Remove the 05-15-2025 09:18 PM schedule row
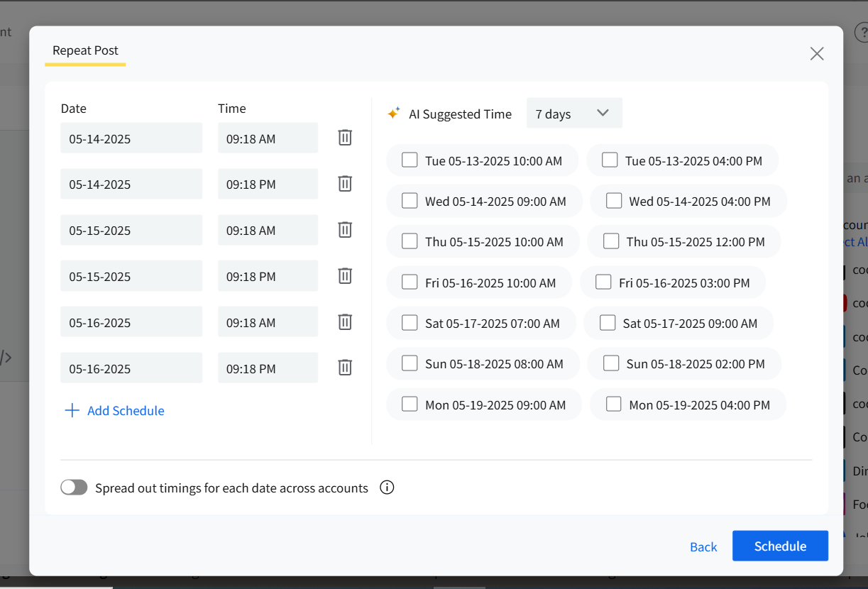 point(345,276)
